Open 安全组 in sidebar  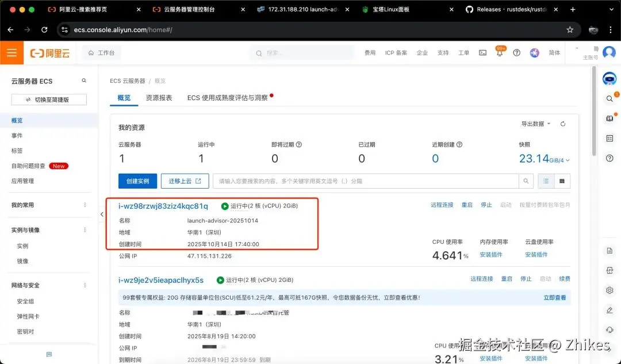pos(25,301)
